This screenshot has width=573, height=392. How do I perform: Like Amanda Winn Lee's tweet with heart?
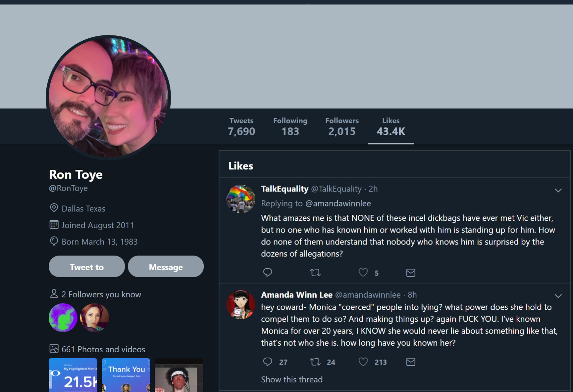pos(363,362)
